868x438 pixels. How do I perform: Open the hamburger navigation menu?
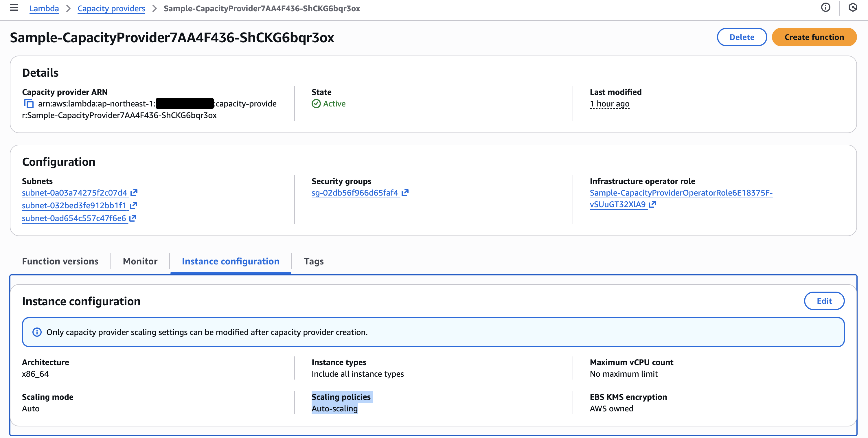pyautogui.click(x=14, y=8)
